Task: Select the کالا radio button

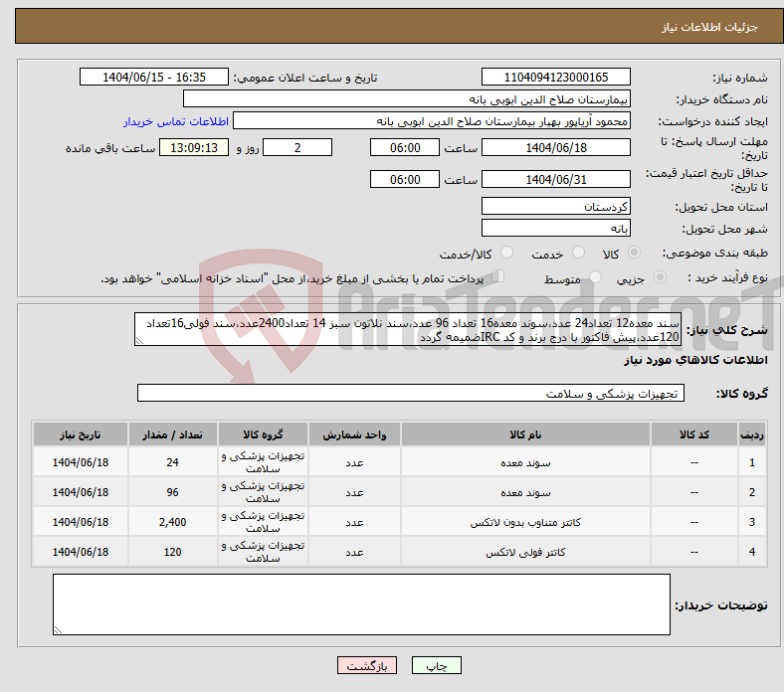Action: point(635,254)
